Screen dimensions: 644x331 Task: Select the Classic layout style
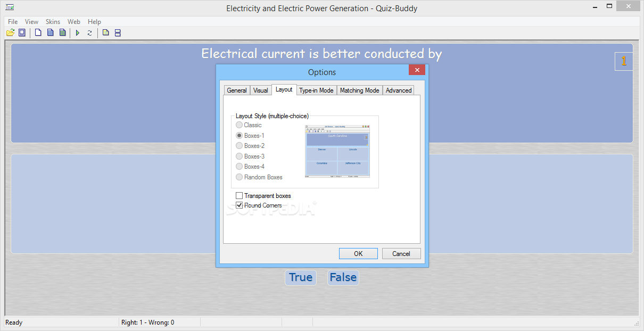[x=249, y=125]
